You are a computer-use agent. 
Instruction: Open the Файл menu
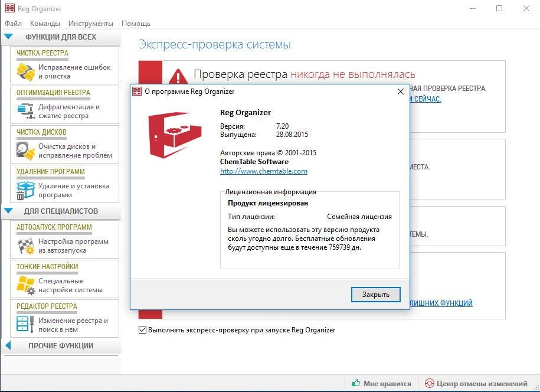pos(13,24)
